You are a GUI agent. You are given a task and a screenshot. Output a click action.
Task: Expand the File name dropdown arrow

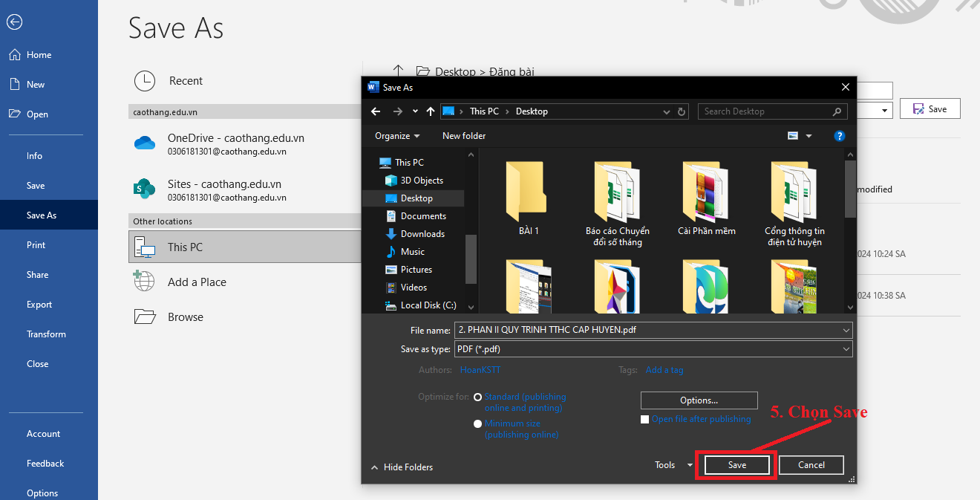[846, 330]
